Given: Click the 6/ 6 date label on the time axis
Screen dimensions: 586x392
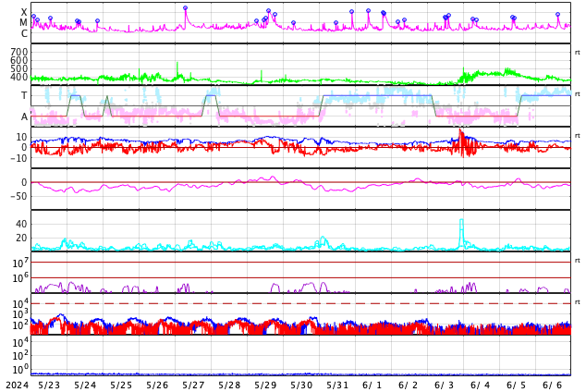Looking at the screenshot, I should tap(552, 385).
